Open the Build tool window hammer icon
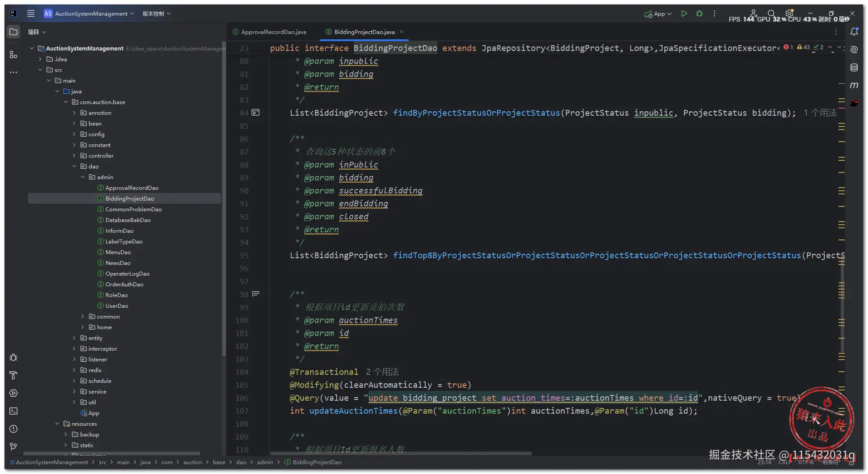 coord(13,375)
